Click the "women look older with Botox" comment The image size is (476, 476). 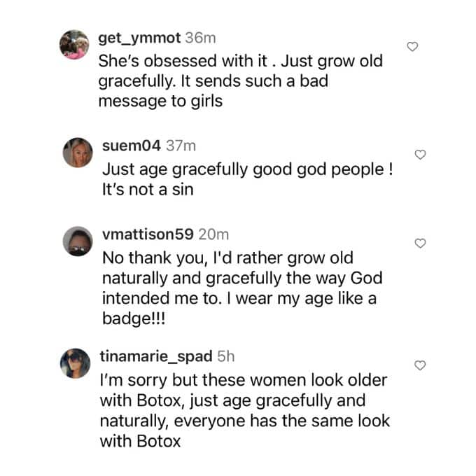point(244,412)
